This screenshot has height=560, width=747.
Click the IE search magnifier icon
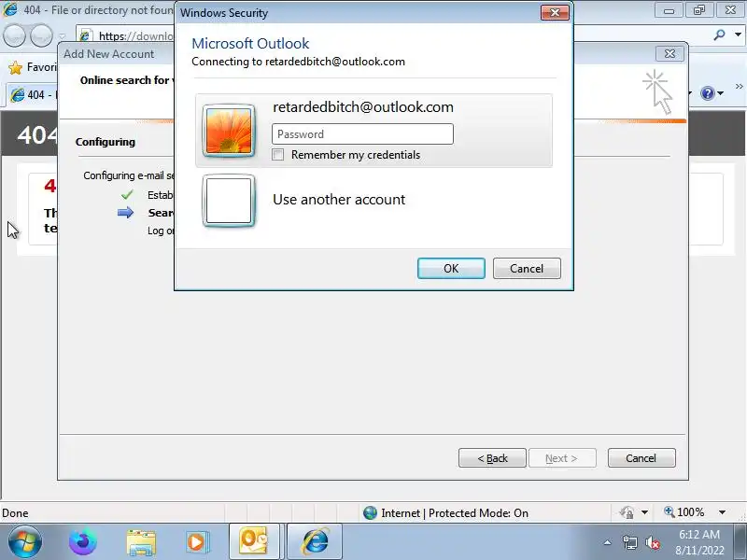pos(719,35)
